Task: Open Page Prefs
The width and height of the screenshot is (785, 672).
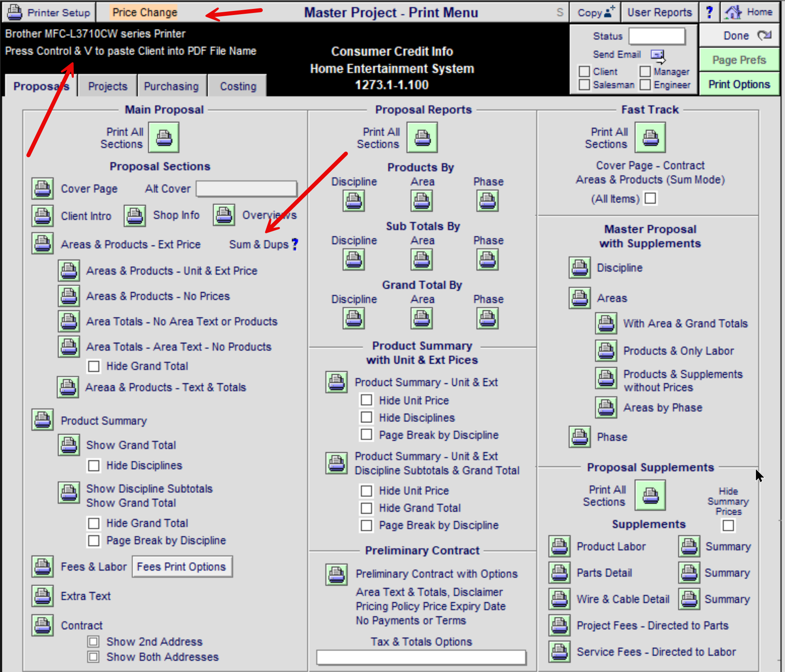Action: point(739,60)
